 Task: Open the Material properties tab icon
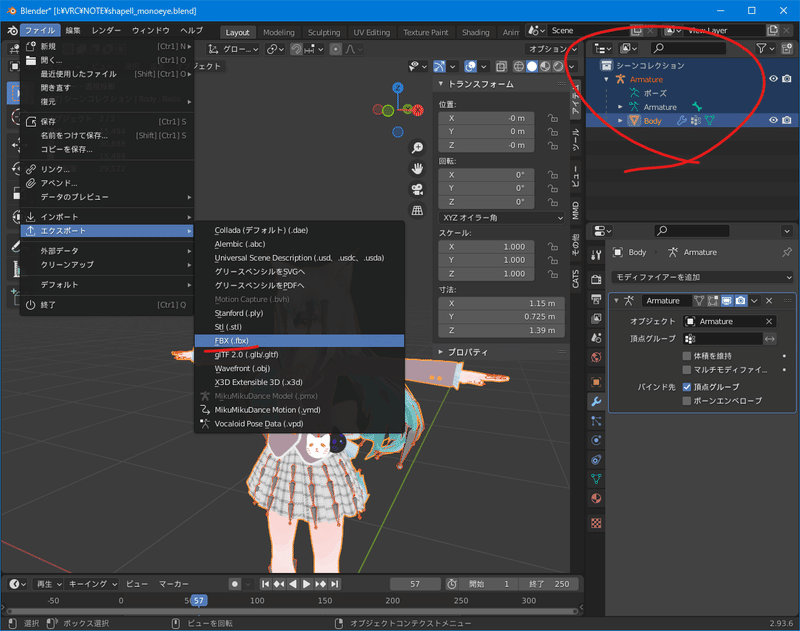[596, 498]
